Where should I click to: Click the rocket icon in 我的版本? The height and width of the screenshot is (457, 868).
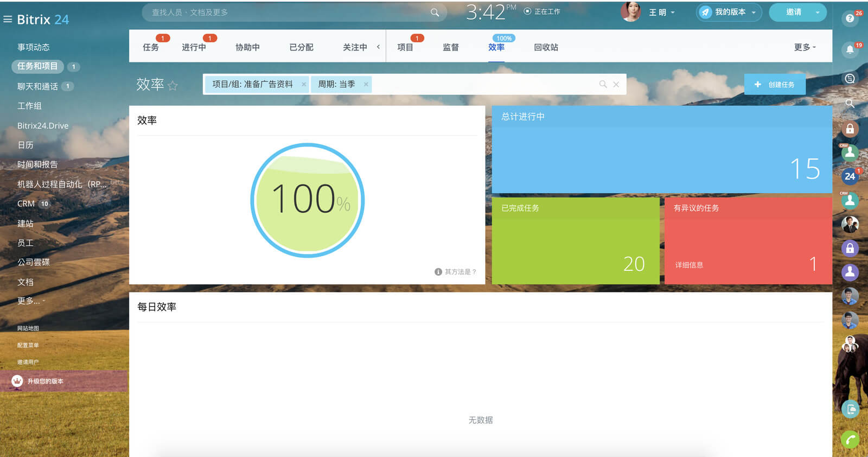[705, 12]
